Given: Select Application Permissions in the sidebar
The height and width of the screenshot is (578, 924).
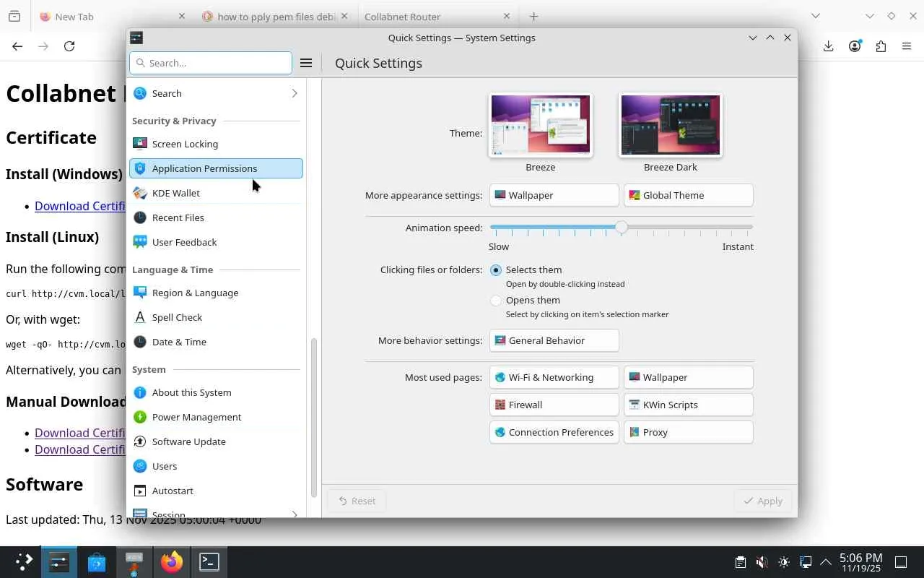Looking at the screenshot, I should (216, 168).
